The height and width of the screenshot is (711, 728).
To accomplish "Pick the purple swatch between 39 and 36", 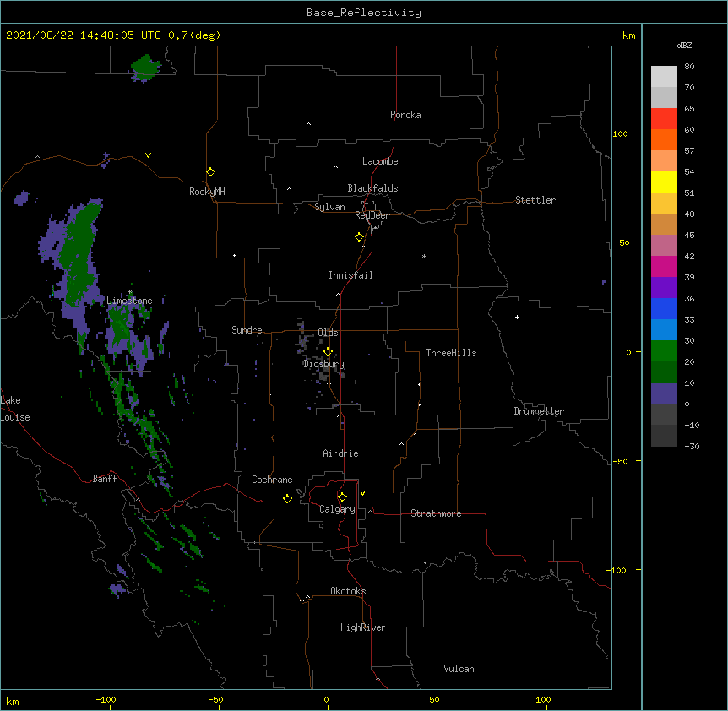I will tap(664, 288).
